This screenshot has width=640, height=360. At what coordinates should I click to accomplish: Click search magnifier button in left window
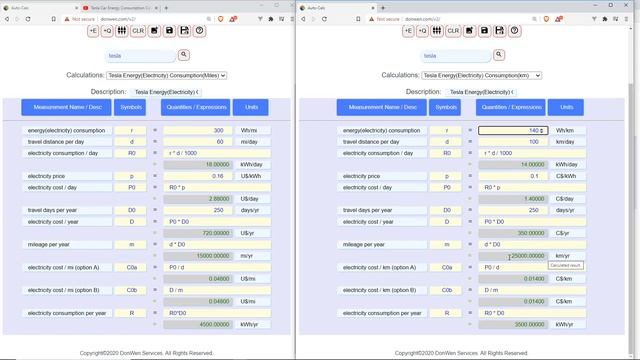pos(184,55)
